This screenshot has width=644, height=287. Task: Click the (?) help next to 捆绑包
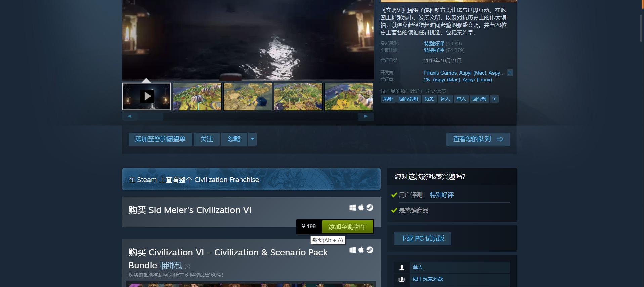click(187, 267)
